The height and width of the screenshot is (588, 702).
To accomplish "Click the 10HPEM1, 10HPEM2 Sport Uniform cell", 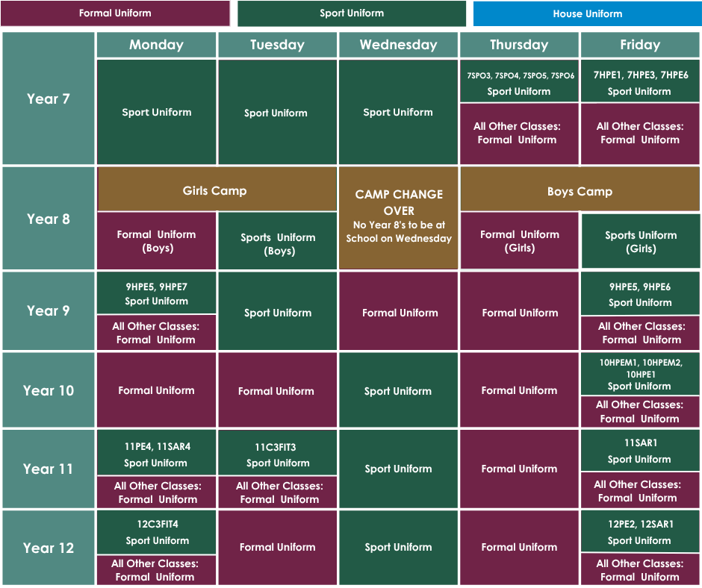I will click(x=640, y=374).
